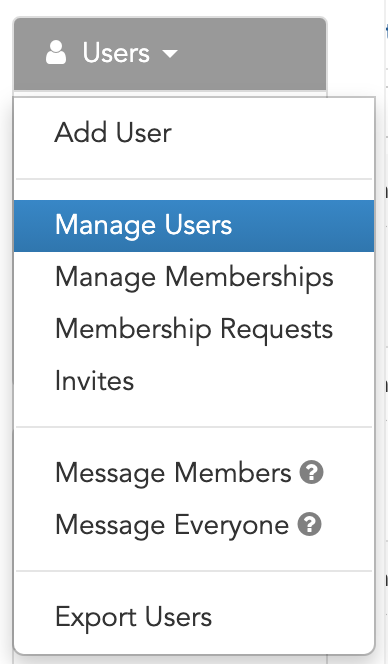
Task: Click the person silhouette icon on Users button
Action: pos(56,53)
